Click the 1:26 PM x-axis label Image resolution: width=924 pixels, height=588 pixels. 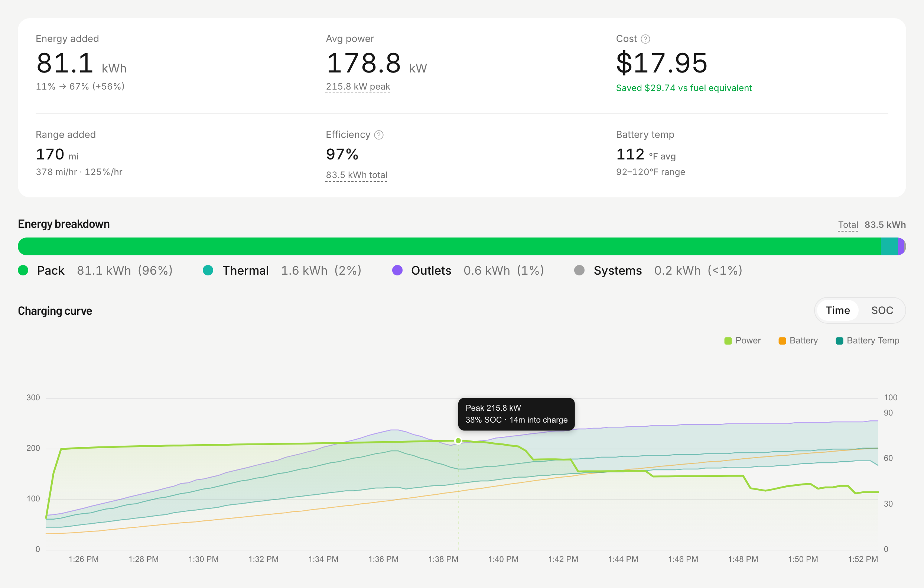click(83, 559)
